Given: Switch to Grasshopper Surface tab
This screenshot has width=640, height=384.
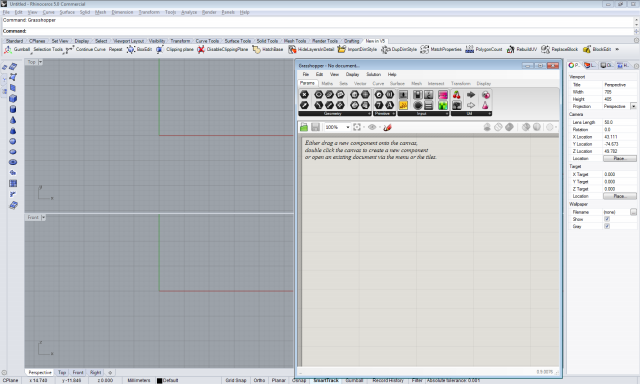Looking at the screenshot, I should (x=397, y=83).
